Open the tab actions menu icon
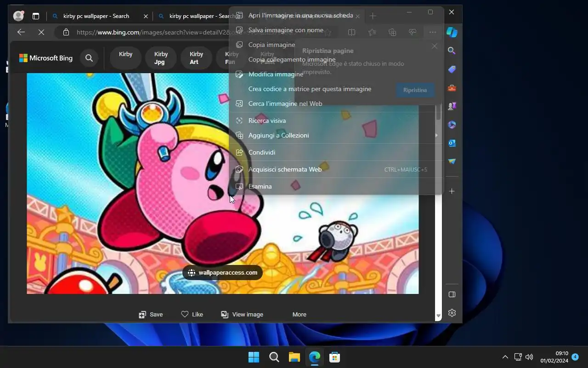The width and height of the screenshot is (588, 368). click(36, 16)
